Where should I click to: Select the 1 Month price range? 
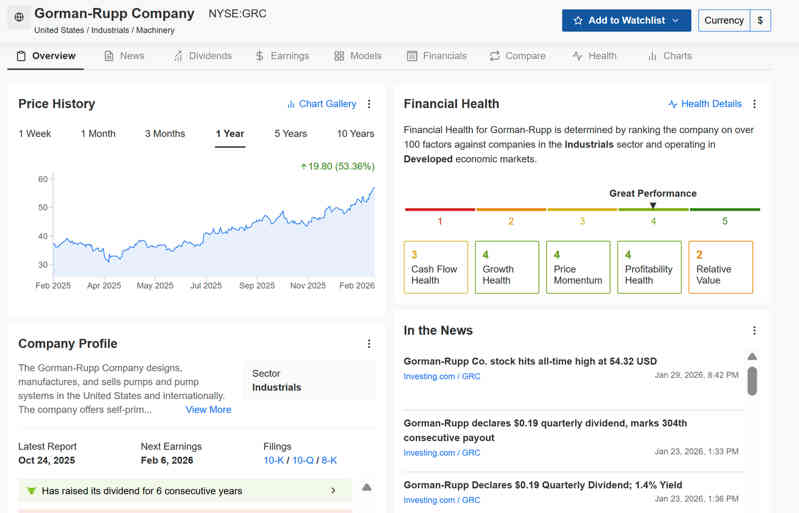98,134
